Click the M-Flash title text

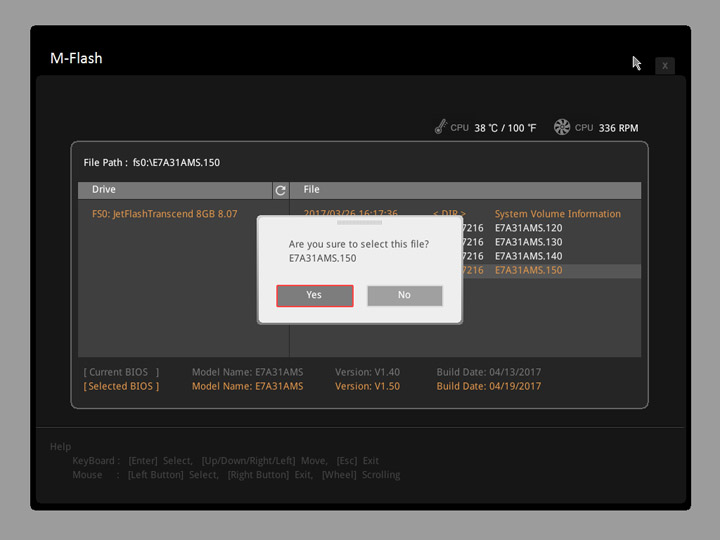(x=76, y=58)
